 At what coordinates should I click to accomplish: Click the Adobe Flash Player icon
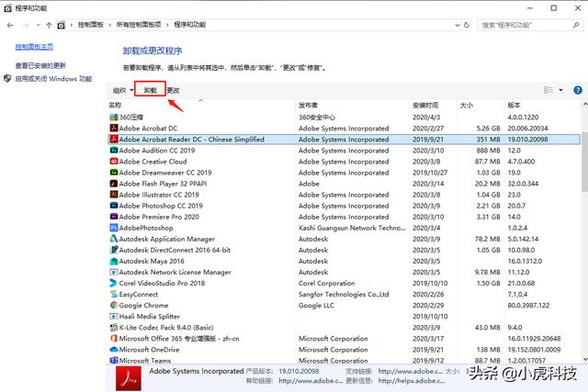(x=114, y=184)
